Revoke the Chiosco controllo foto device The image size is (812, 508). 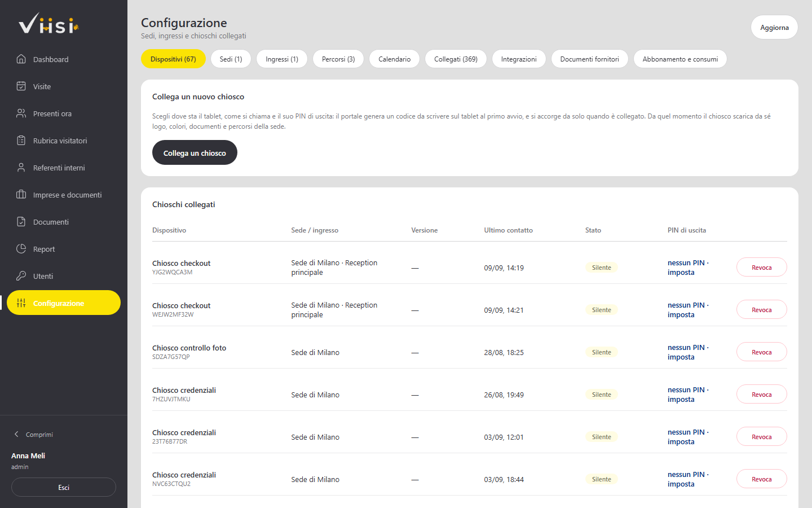pos(761,352)
